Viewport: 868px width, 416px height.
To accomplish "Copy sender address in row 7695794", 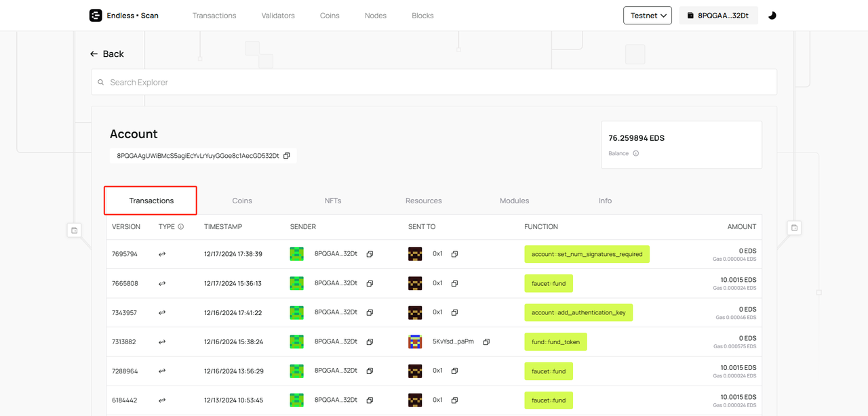I will [370, 254].
